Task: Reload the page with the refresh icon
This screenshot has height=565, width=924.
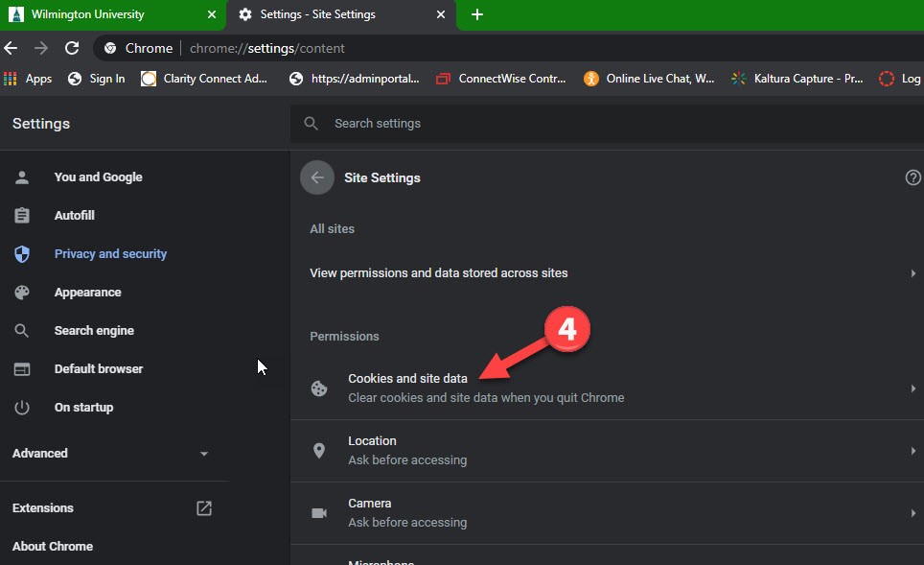Action: [x=72, y=48]
